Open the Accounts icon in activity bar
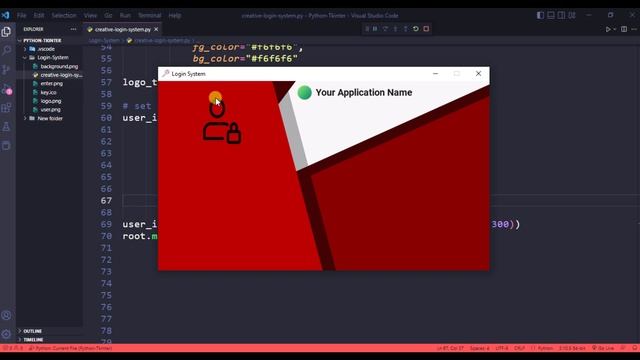The height and width of the screenshot is (360, 640). tap(6, 316)
